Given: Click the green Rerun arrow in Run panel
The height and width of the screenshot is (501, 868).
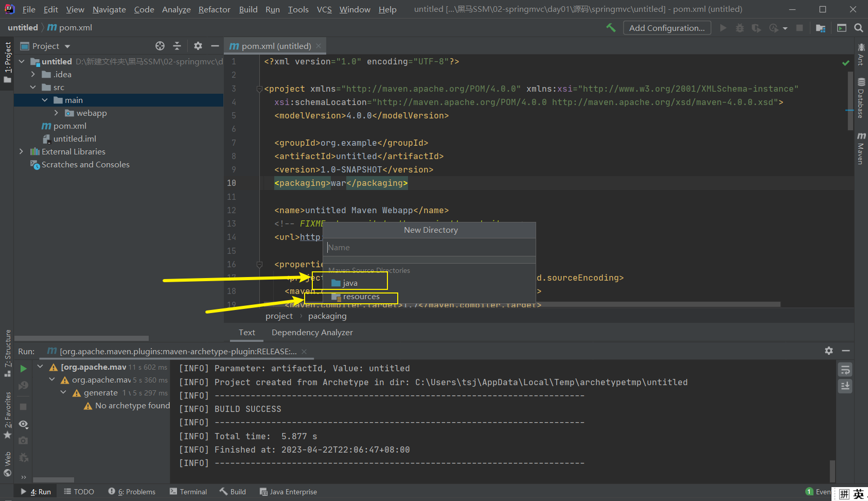Looking at the screenshot, I should tap(23, 369).
